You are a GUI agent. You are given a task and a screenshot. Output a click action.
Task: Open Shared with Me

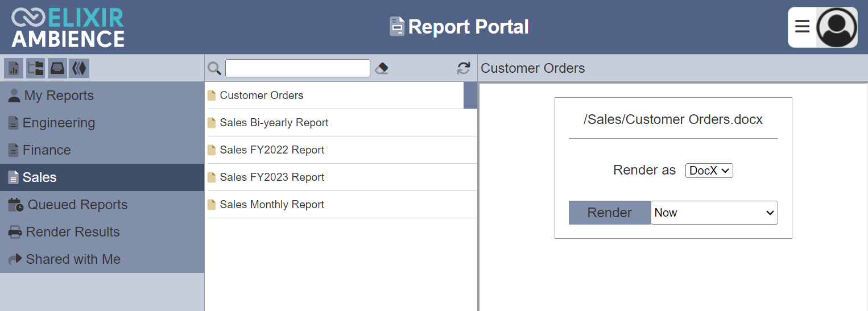(102, 259)
